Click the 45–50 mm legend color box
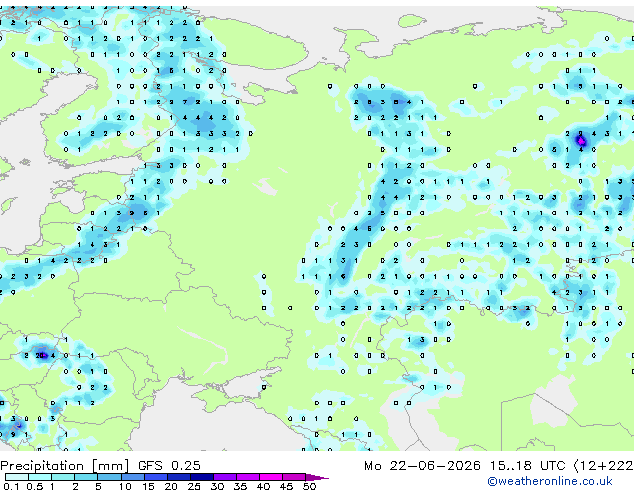 click(294, 477)
